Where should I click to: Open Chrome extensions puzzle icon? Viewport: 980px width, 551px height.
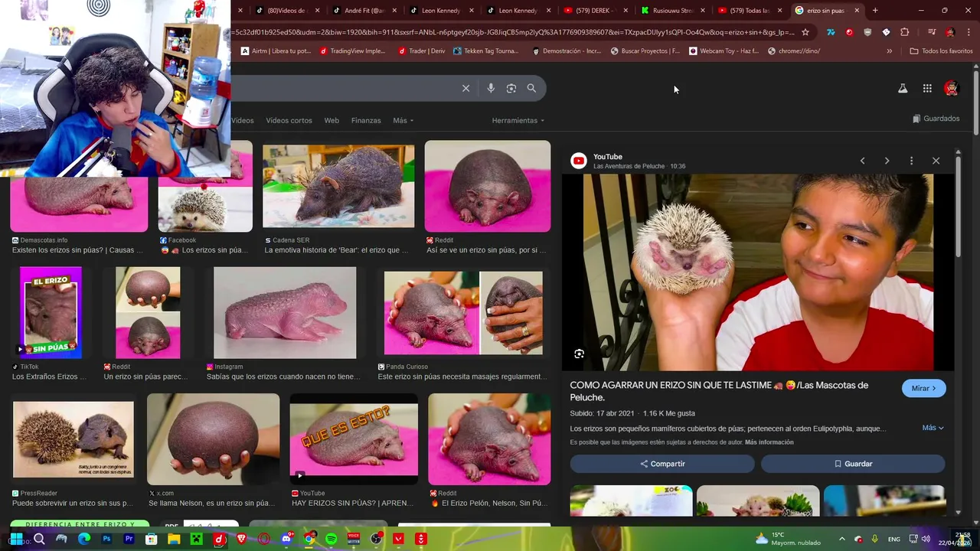[x=904, y=32]
